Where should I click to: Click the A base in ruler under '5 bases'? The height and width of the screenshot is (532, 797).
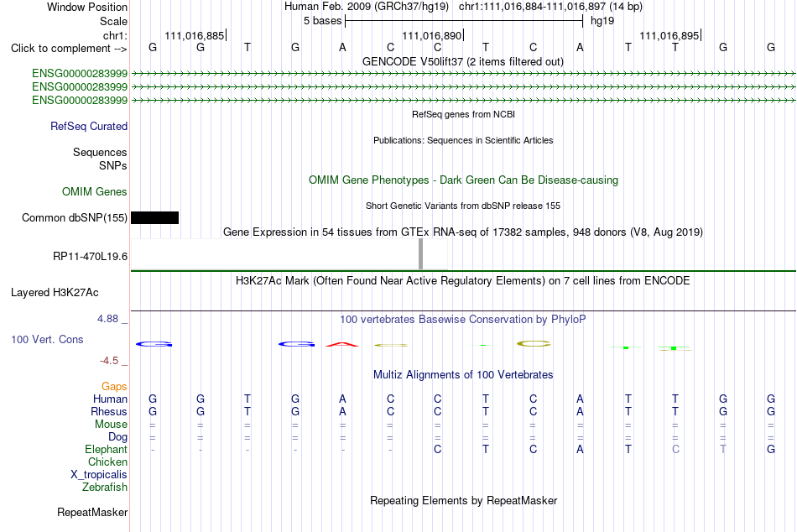pyautogui.click(x=342, y=47)
